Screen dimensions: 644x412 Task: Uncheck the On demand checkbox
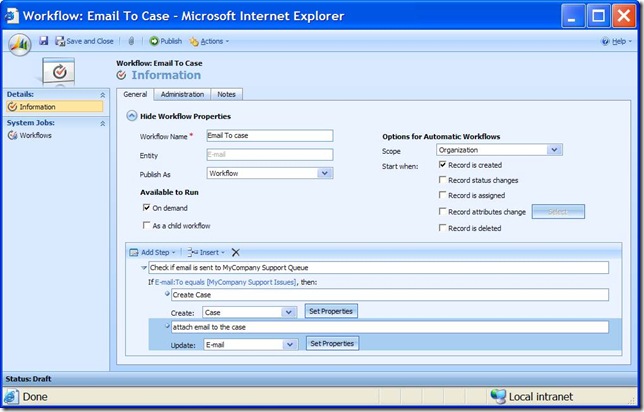pyautogui.click(x=146, y=207)
